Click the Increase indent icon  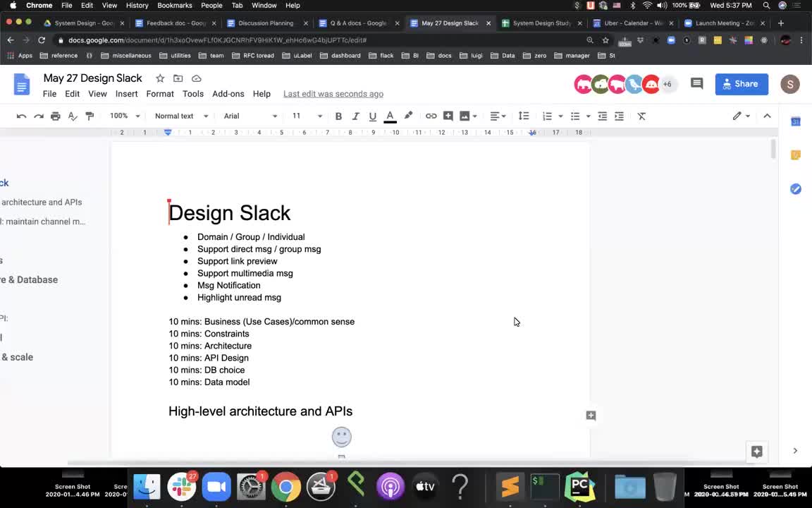pyautogui.click(x=620, y=116)
